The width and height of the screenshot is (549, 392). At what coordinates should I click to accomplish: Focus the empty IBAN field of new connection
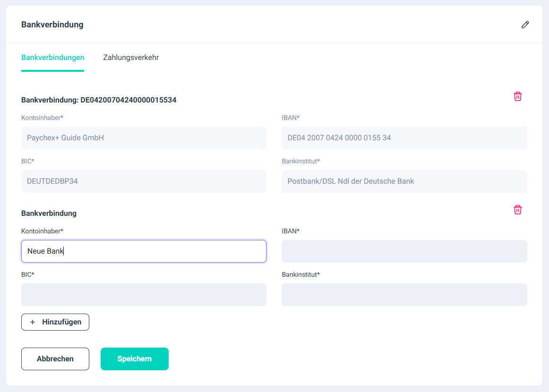[x=404, y=251]
